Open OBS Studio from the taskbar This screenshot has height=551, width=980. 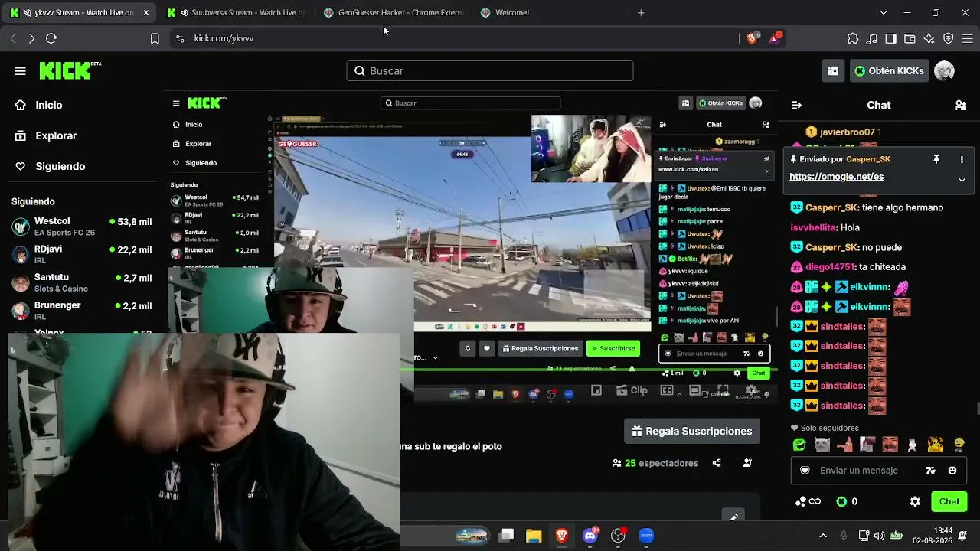point(618,536)
